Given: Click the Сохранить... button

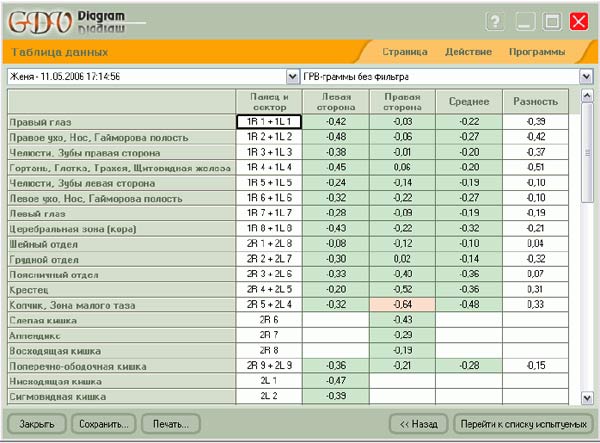Looking at the screenshot, I should tap(102, 423).
